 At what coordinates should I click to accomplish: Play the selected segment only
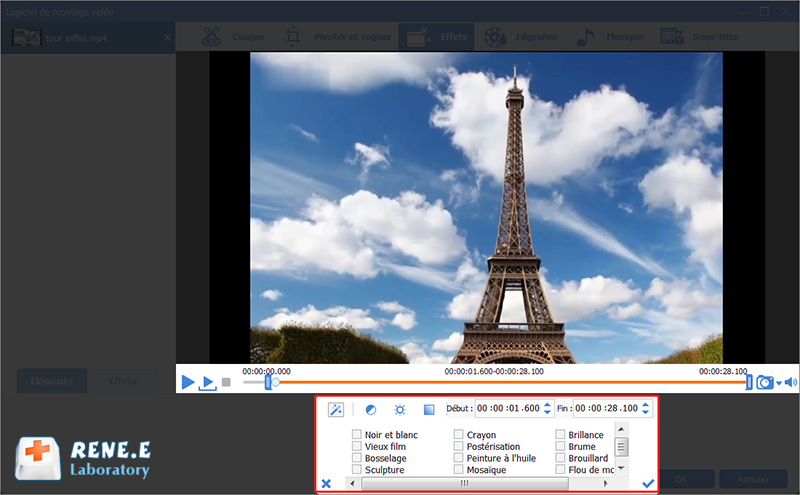point(208,383)
